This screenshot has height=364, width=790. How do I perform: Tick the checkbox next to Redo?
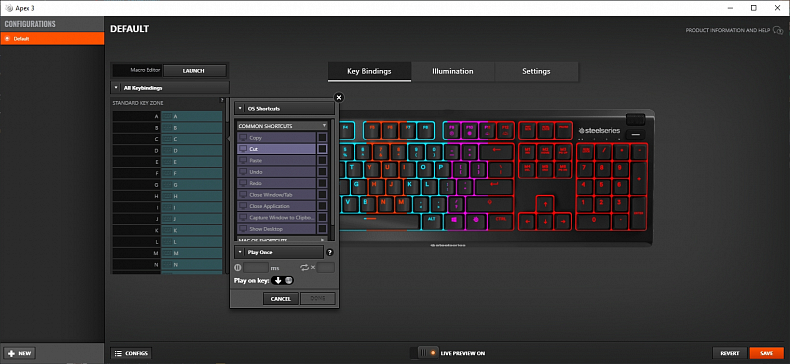(x=322, y=183)
